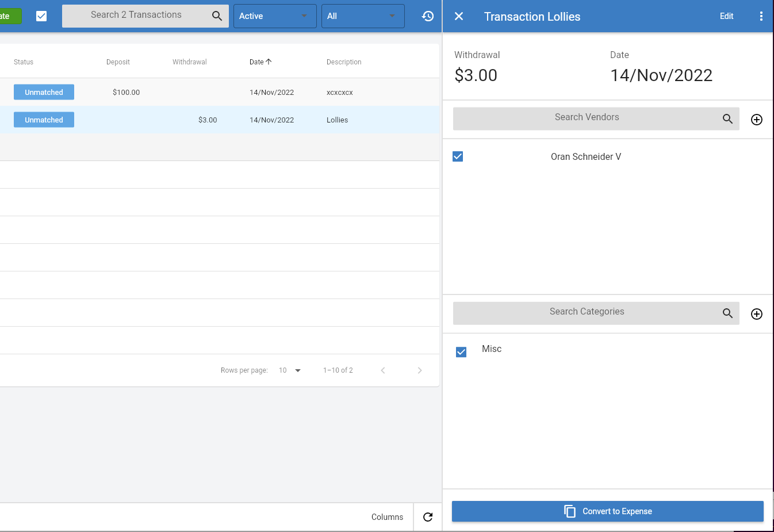774x532 pixels.
Task: Toggle the select-all checkbox in toolbar
Action: 41,16
